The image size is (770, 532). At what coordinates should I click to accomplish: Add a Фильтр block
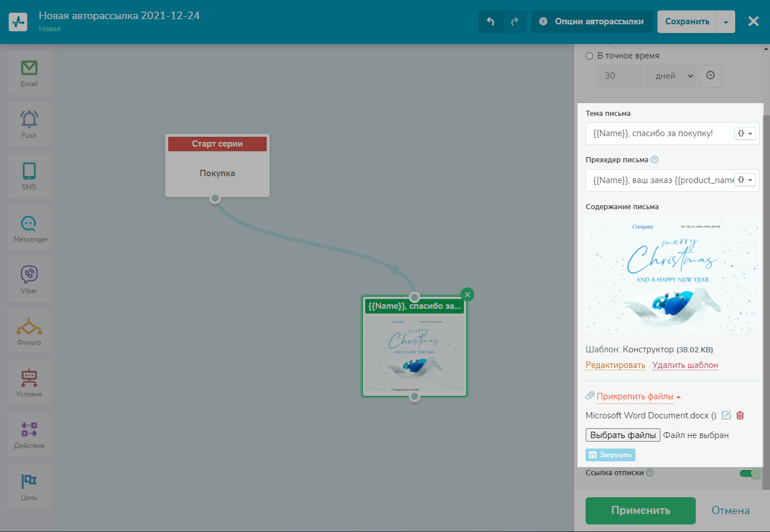[29, 331]
